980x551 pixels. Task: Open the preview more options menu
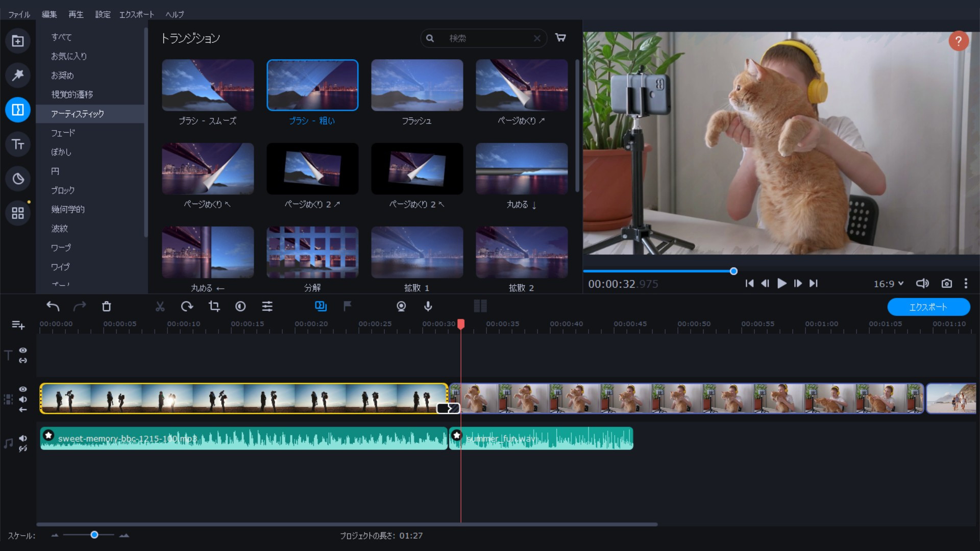(966, 284)
